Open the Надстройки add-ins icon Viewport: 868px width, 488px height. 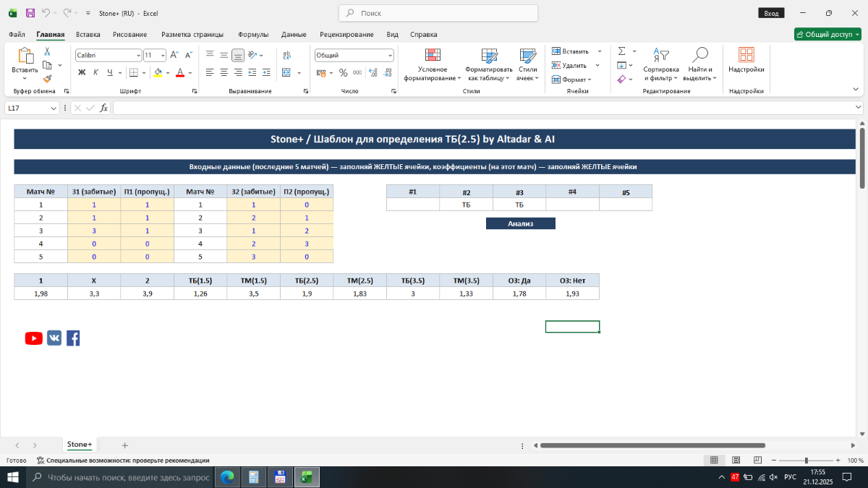point(746,60)
